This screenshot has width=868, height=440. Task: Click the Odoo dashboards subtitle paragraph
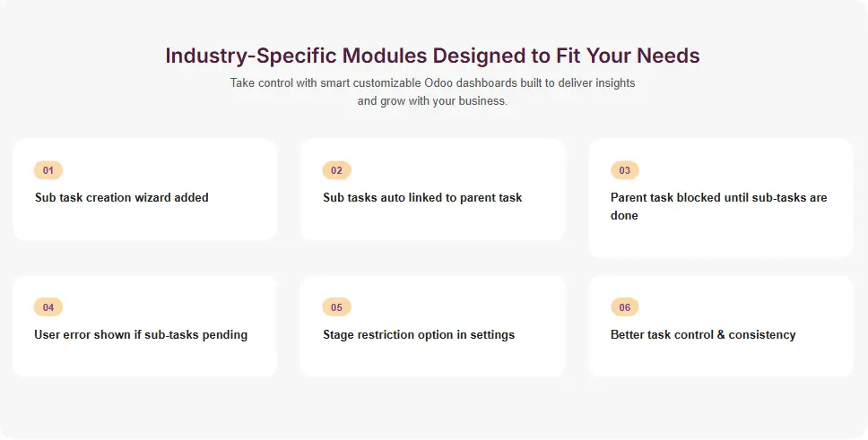[x=433, y=91]
